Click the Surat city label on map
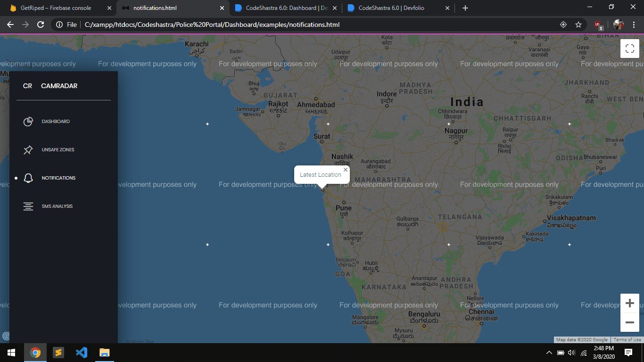This screenshot has width=644, height=362. pos(322,136)
